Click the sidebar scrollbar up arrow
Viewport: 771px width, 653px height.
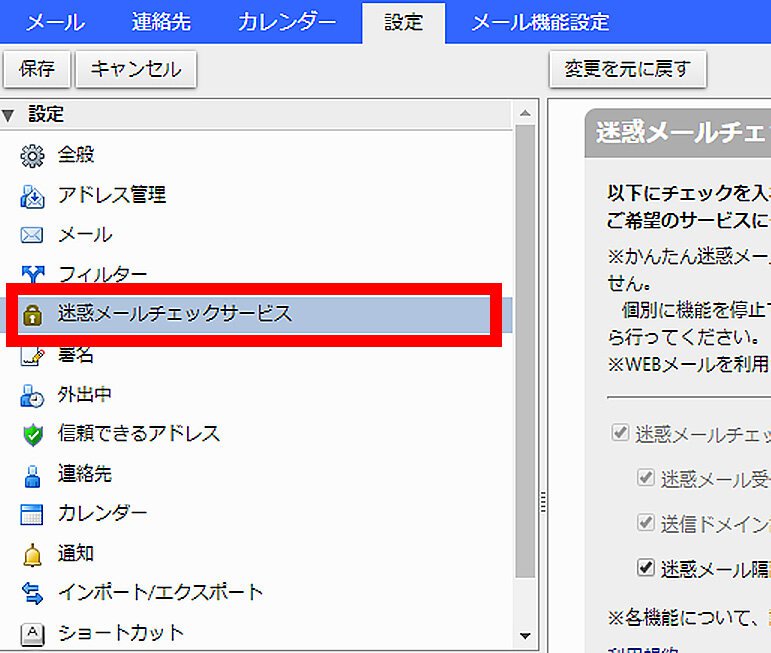525,113
